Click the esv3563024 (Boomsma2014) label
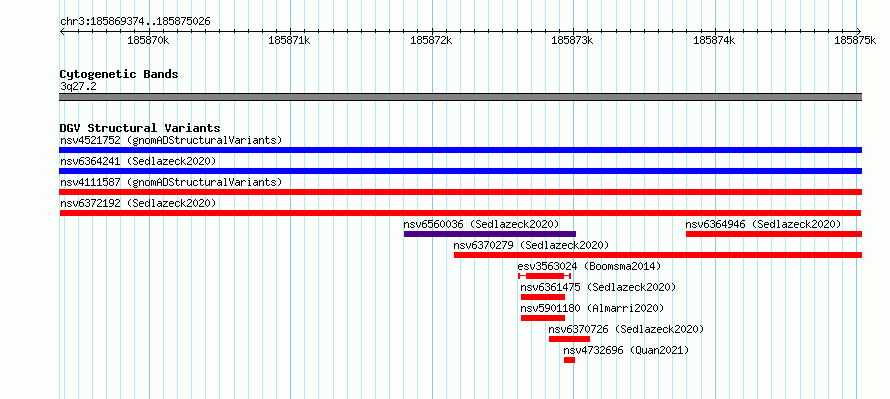 [x=589, y=266]
